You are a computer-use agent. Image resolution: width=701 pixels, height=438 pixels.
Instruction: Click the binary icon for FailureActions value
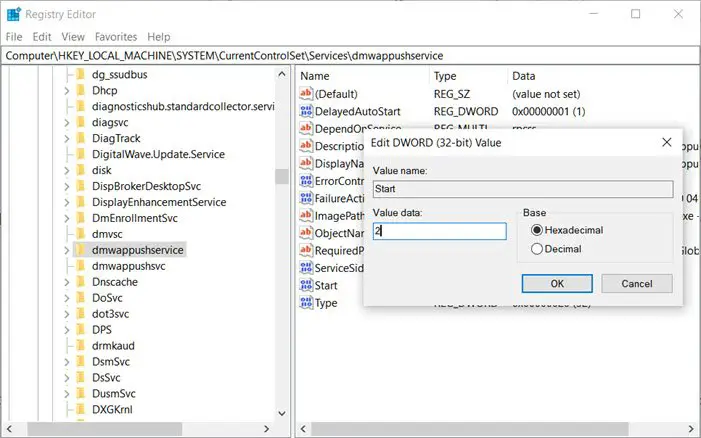306,198
